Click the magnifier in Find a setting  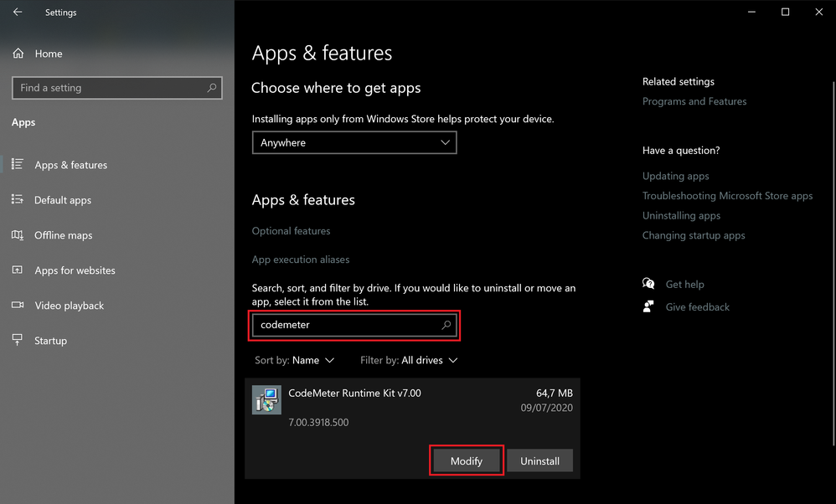coord(212,88)
